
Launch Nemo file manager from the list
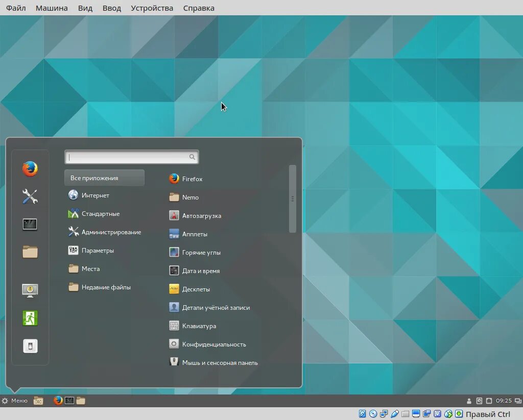point(184,197)
